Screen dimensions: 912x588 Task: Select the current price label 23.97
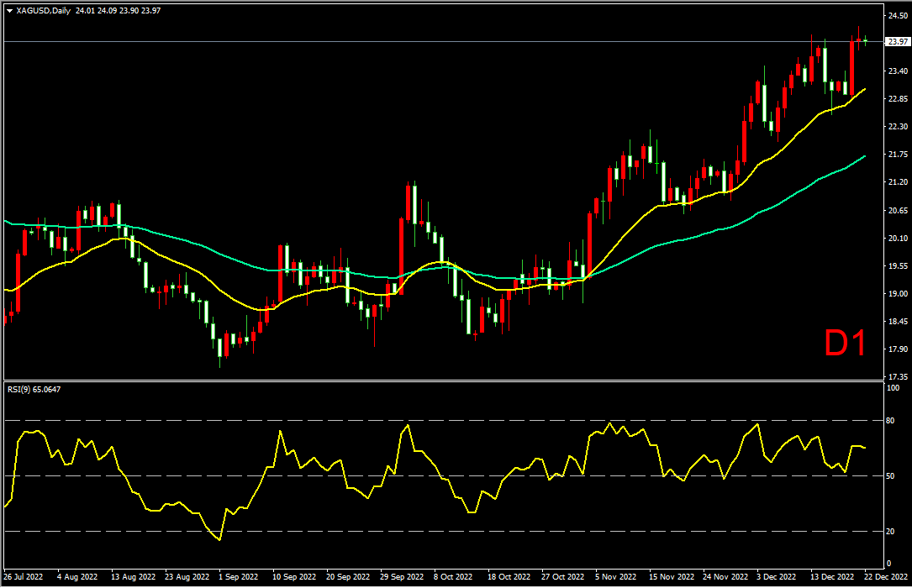pos(898,42)
